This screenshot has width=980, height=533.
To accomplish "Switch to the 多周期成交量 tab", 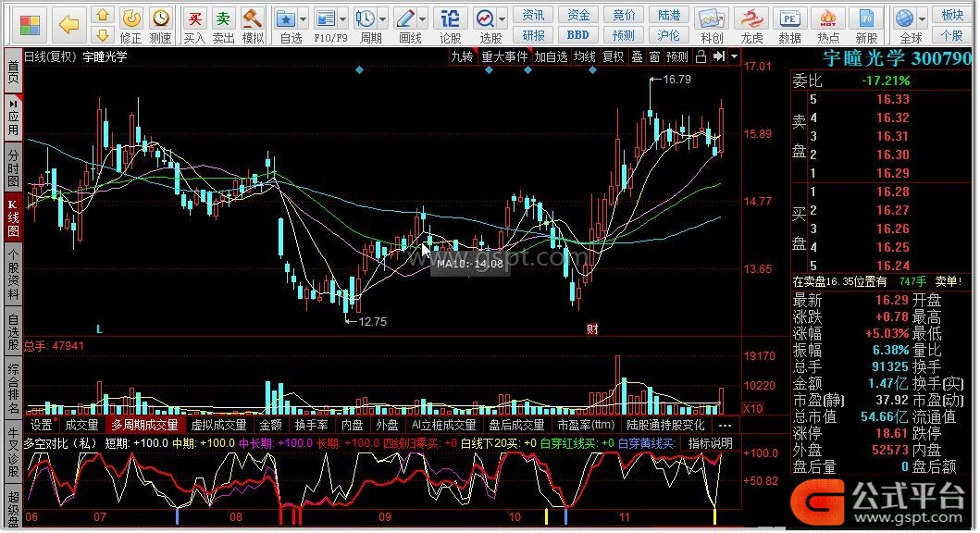I will pos(145,425).
